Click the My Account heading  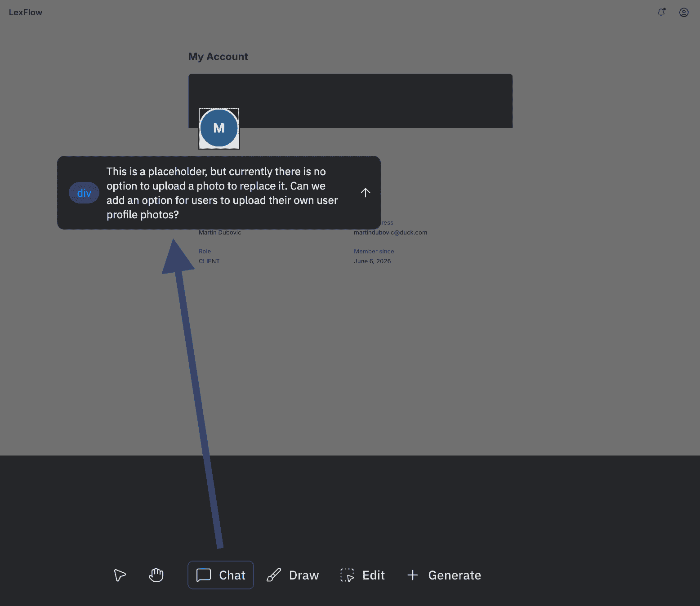[218, 57]
